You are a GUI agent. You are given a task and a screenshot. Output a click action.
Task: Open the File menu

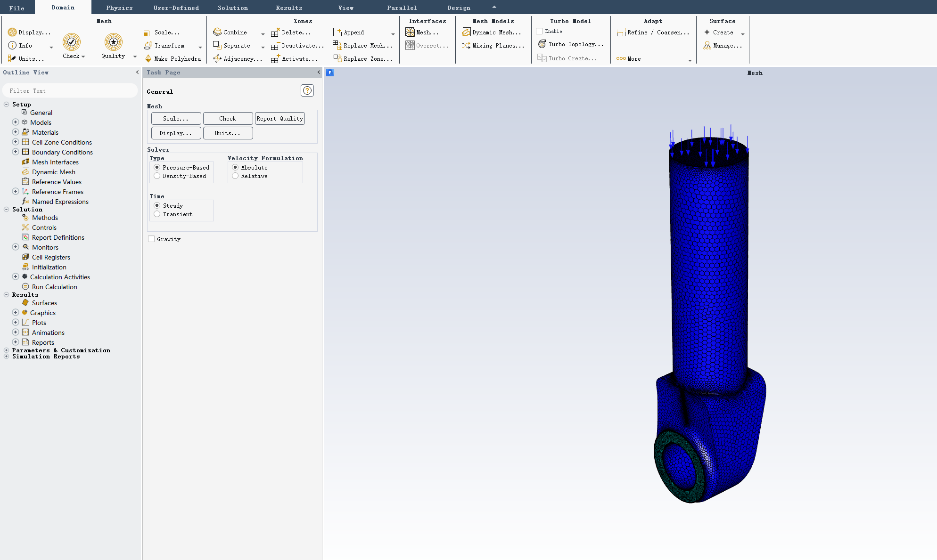[x=17, y=8]
